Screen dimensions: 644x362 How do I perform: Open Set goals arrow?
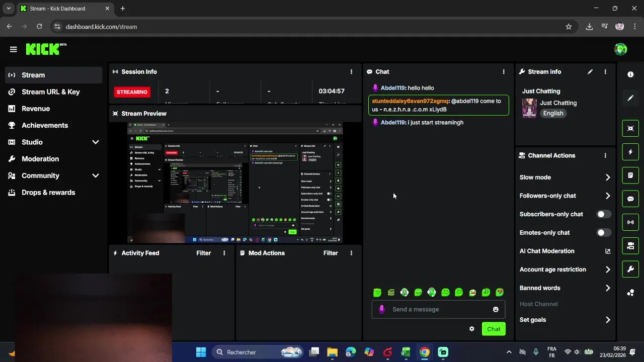coord(608,320)
